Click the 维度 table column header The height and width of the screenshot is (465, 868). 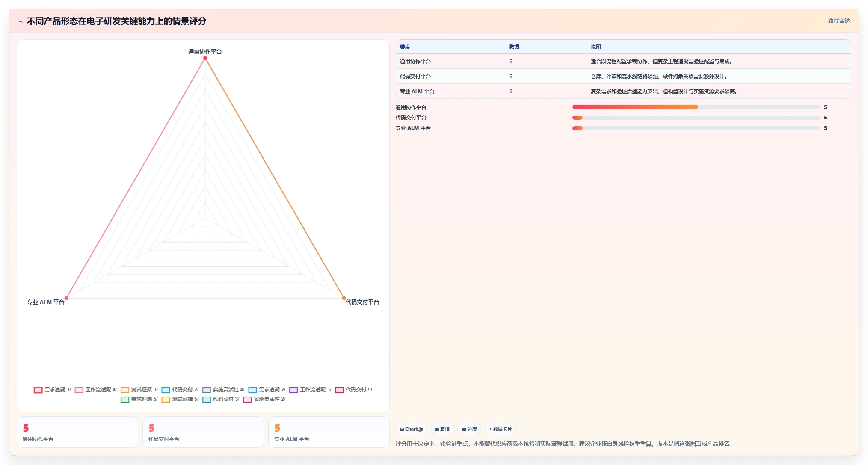405,47
